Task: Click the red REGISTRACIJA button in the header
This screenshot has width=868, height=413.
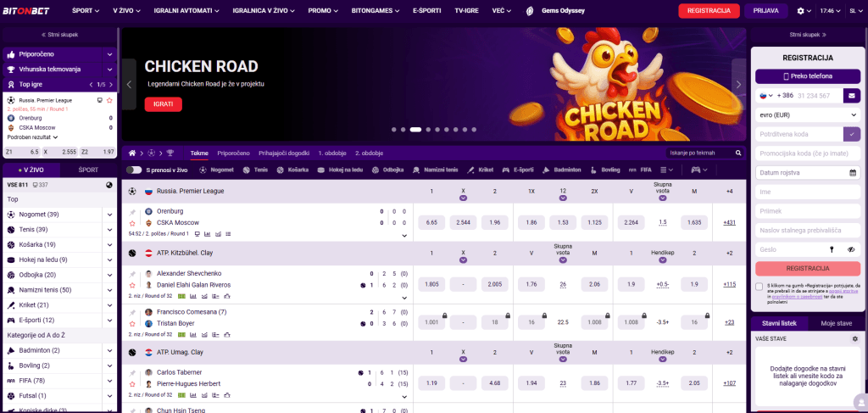Action: point(709,10)
